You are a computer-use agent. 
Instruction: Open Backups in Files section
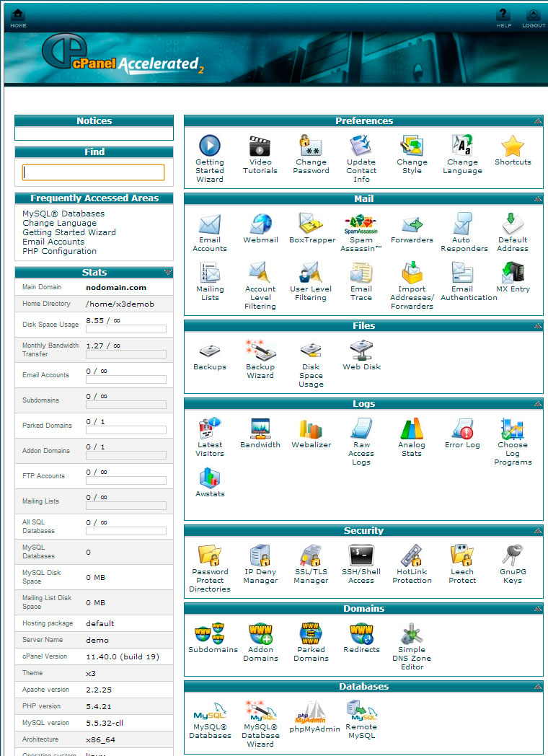[x=210, y=351]
